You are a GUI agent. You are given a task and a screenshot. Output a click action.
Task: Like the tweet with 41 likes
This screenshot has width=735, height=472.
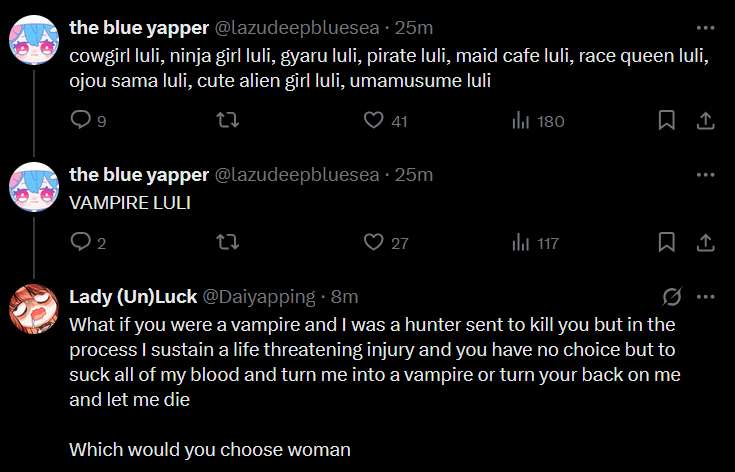tap(374, 121)
